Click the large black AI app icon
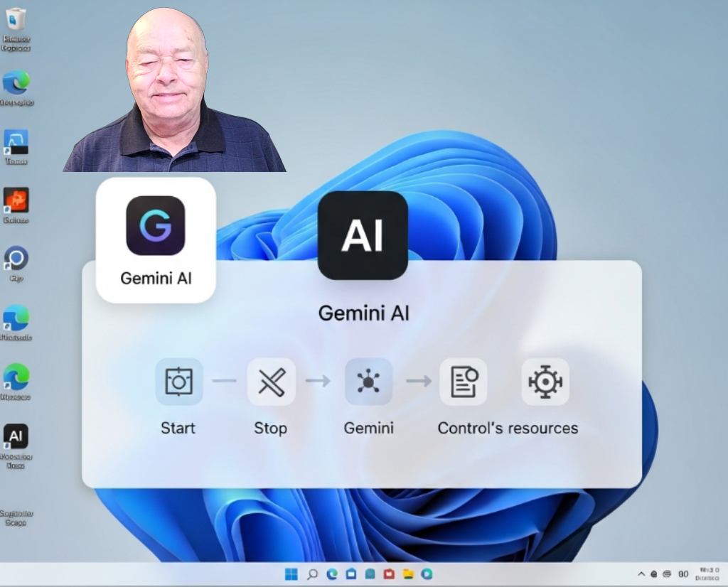This screenshot has height=587, width=728. coord(363,236)
